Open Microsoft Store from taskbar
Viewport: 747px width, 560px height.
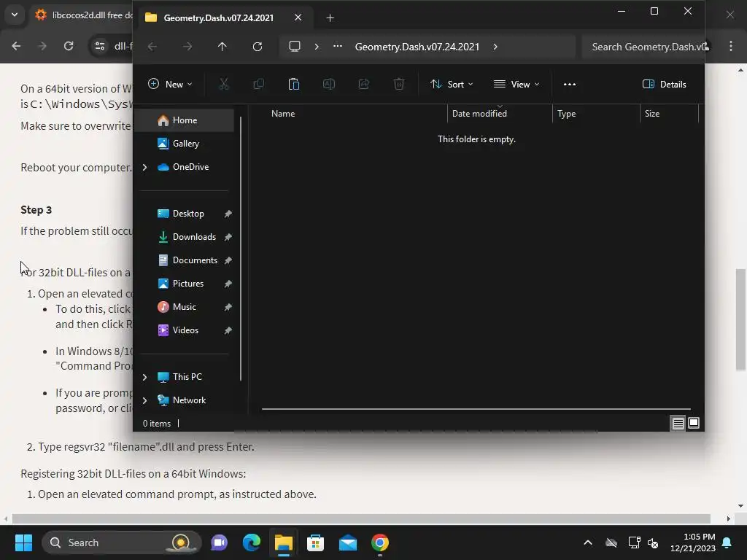[315, 542]
